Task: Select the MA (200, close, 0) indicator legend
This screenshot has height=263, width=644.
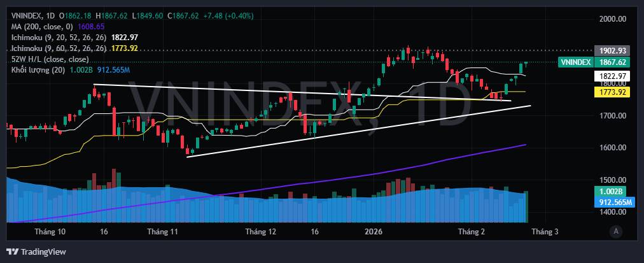Action: [x=42, y=26]
